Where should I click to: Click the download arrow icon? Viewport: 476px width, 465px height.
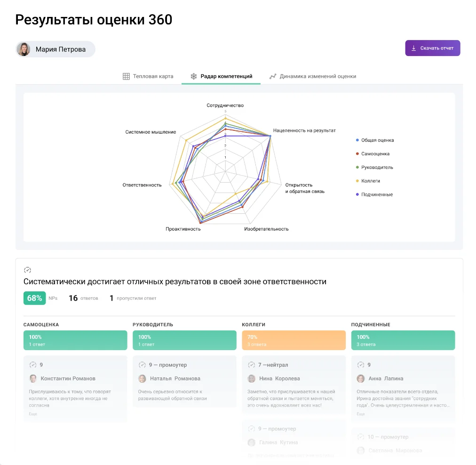click(414, 48)
